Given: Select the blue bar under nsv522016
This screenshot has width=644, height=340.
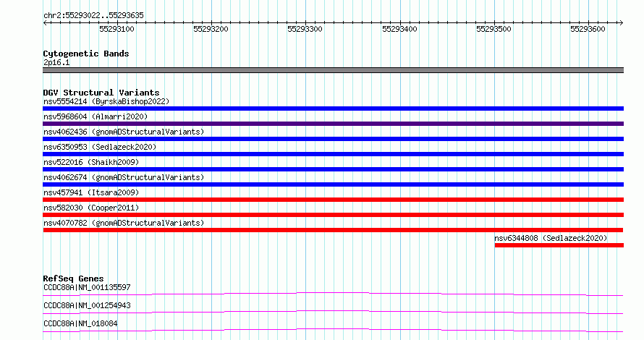Looking at the screenshot, I should 333,169.
